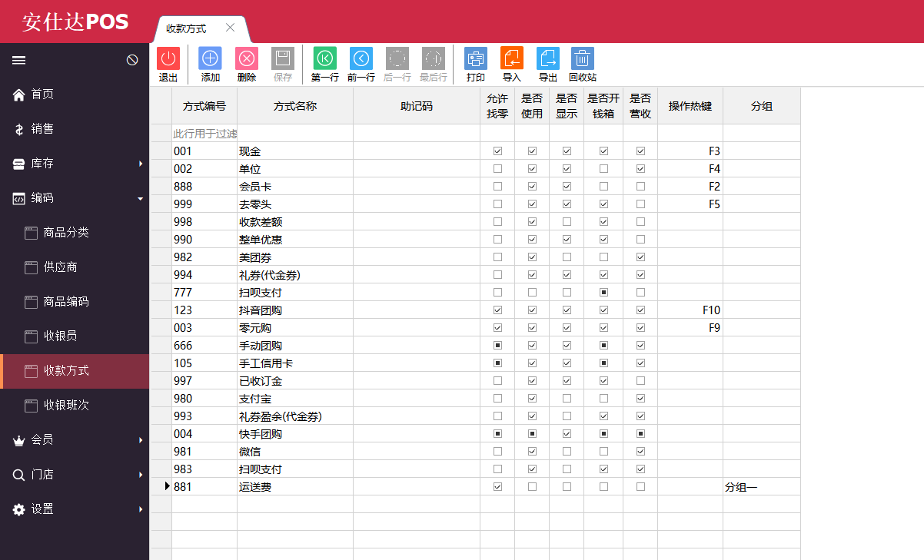Toggle 是否使用 checkbox for 单位 row
Image resolution: width=924 pixels, height=560 pixels.
click(532, 168)
